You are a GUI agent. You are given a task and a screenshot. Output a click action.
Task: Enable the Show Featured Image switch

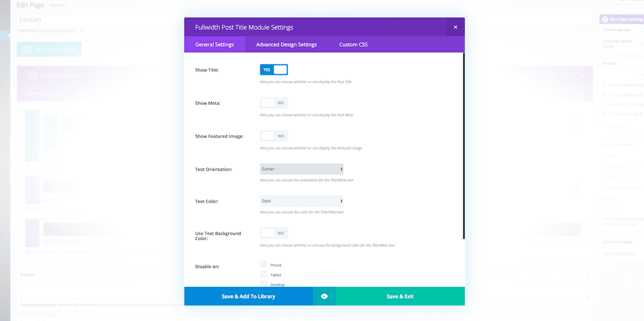(x=274, y=136)
